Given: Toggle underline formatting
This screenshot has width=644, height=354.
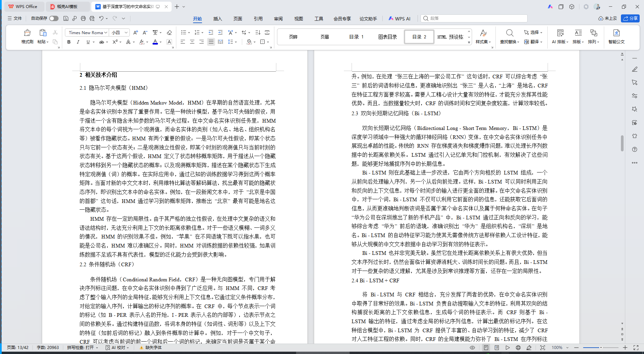Looking at the screenshot, I should 88,42.
